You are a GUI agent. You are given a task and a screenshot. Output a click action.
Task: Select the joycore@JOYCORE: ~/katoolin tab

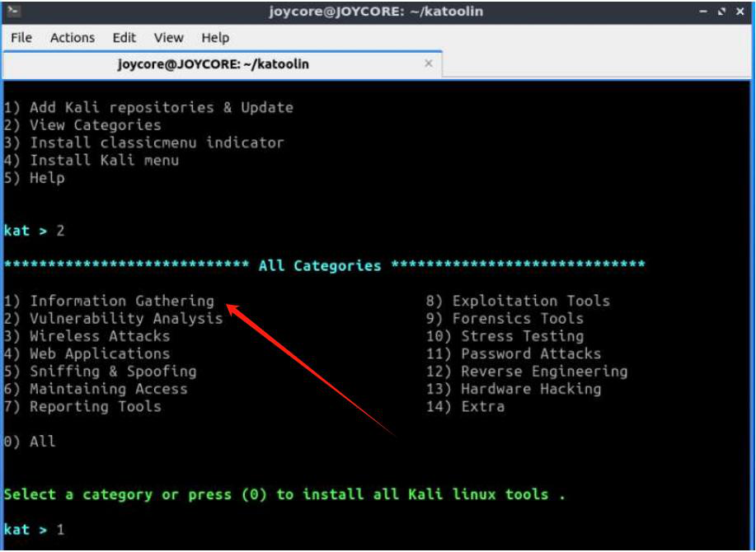[213, 63]
